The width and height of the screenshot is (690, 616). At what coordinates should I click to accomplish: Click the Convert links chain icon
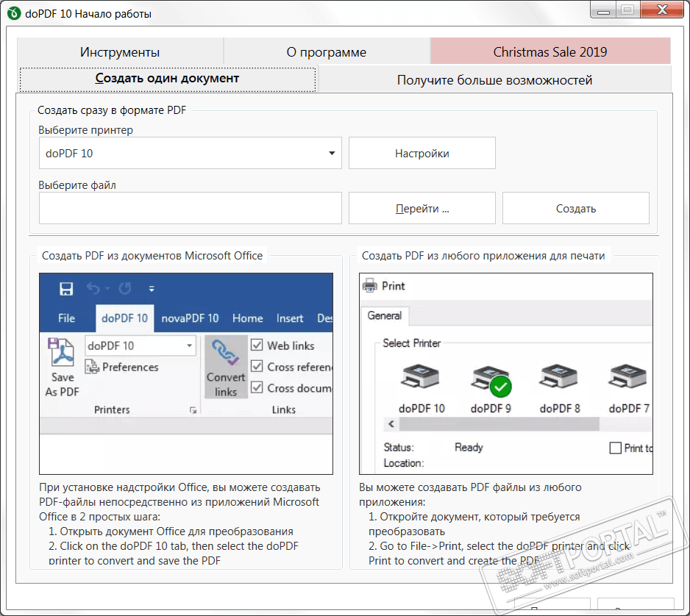coord(225,353)
